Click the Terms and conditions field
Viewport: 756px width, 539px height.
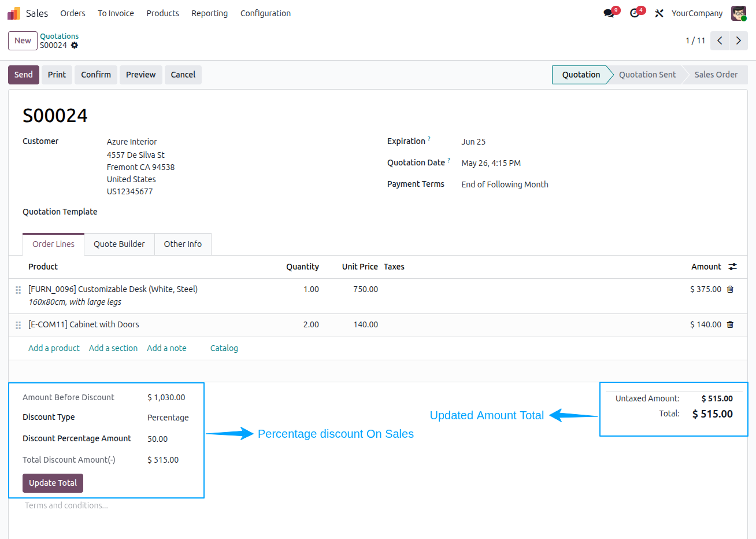click(66, 505)
